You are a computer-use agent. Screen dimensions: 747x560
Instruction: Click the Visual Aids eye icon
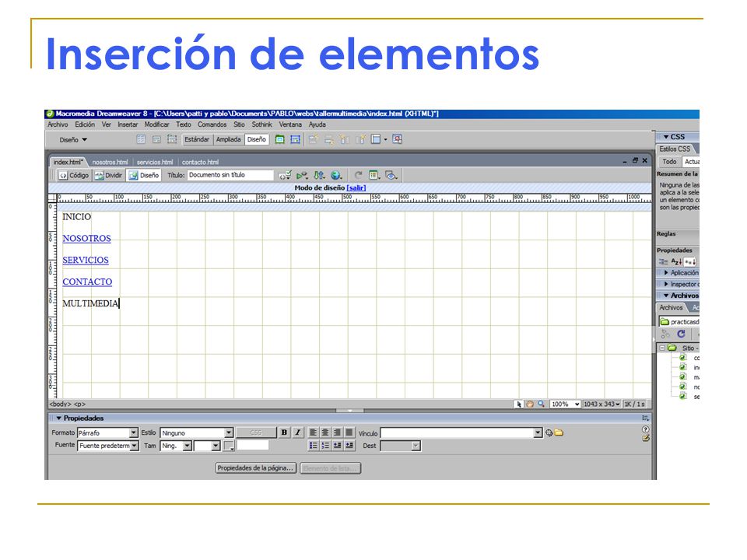tap(391, 175)
